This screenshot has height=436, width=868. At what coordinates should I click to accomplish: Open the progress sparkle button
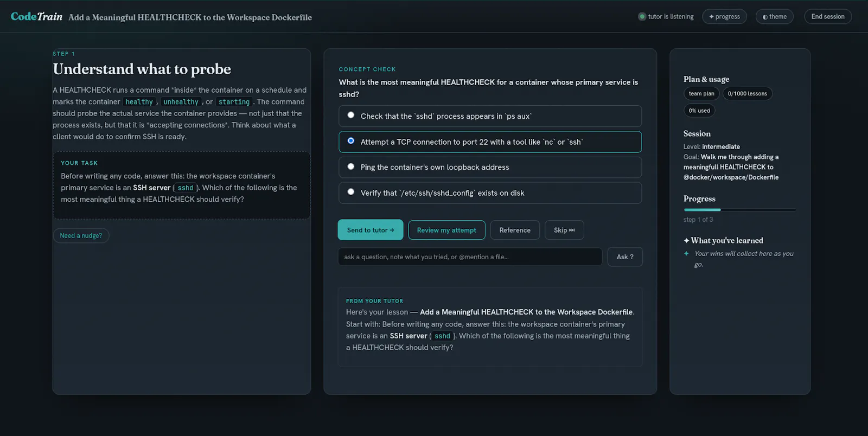click(724, 17)
